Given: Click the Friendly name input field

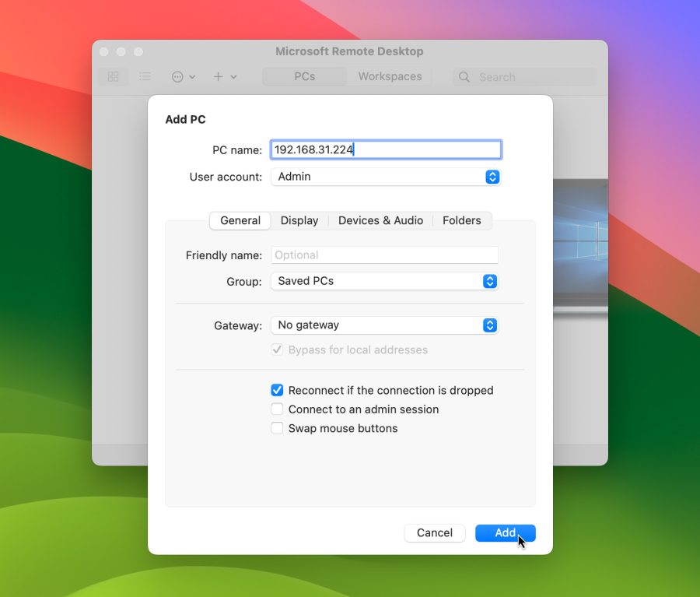Looking at the screenshot, I should (x=384, y=255).
